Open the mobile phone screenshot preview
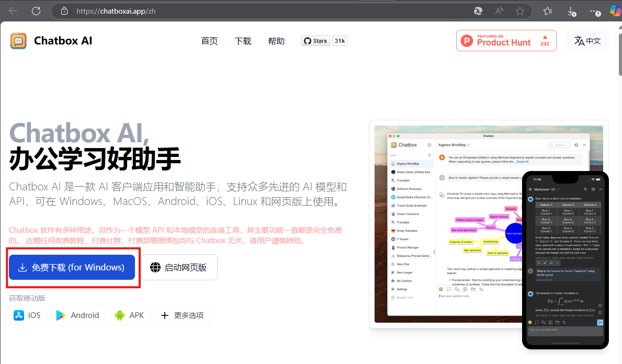Screen dimensions: 622x364 (x=566, y=260)
